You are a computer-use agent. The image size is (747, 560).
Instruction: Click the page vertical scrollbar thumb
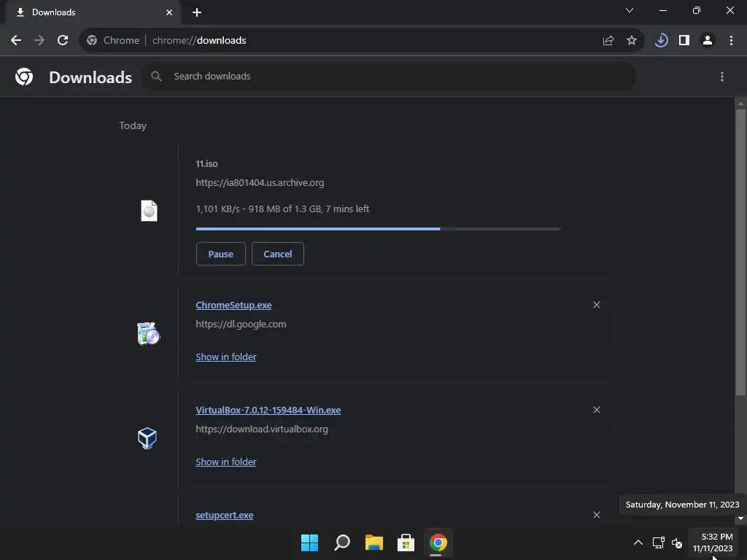pyautogui.click(x=740, y=252)
